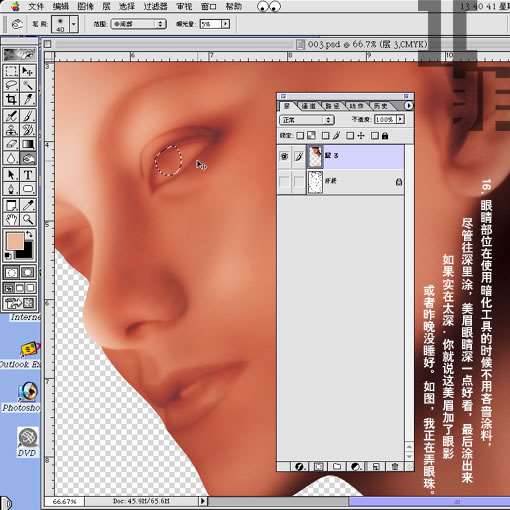Image resolution: width=510 pixels, height=510 pixels.
Task: Click trash icon in Layers panel
Action: point(395,467)
